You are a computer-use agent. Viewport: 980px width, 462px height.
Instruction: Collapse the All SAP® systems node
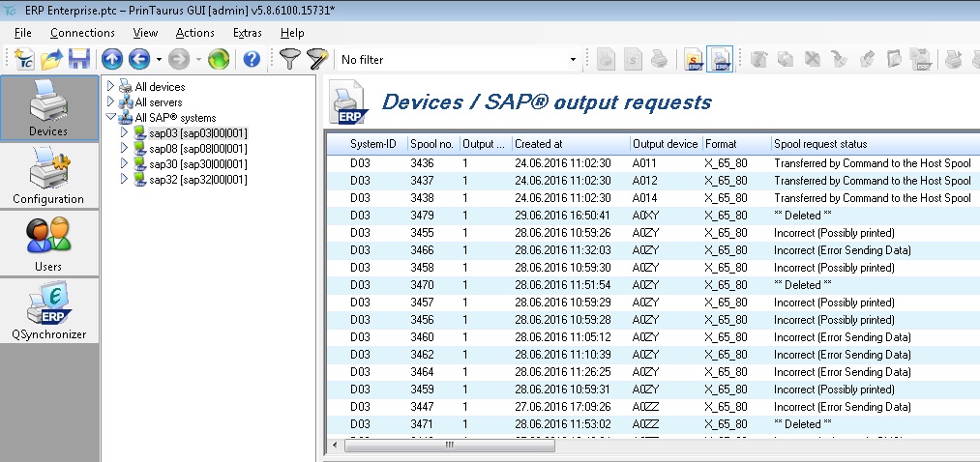click(111, 117)
